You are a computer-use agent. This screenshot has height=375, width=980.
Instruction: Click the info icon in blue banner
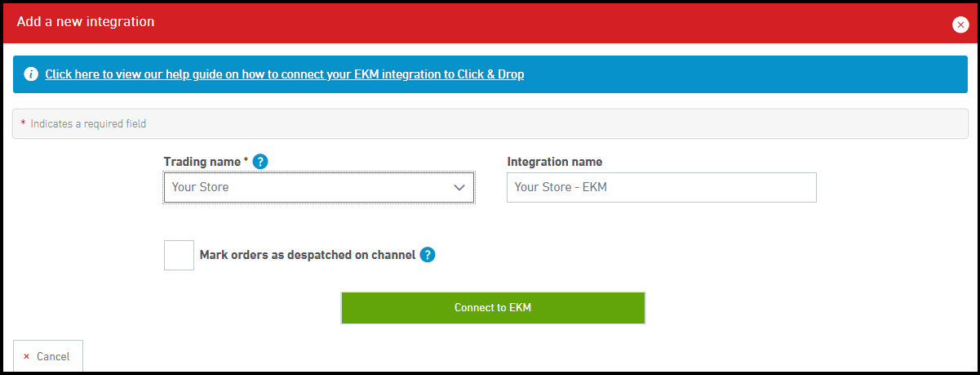click(31, 74)
